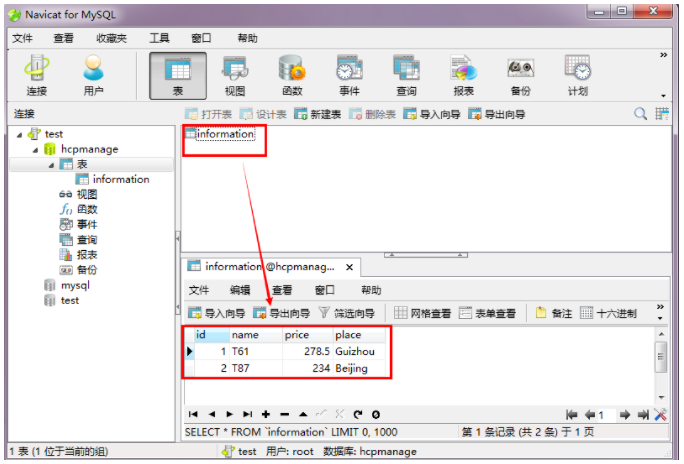Screen dimensions: 684x464
Task: Open the 视图 views section
Action: (x=235, y=75)
